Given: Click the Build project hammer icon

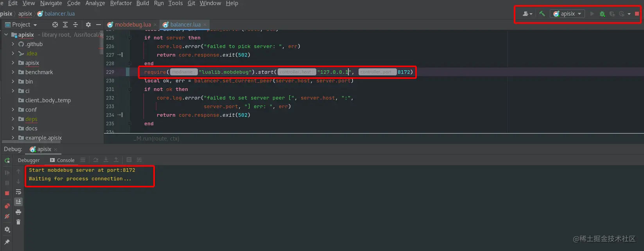Looking at the screenshot, I should 542,14.
